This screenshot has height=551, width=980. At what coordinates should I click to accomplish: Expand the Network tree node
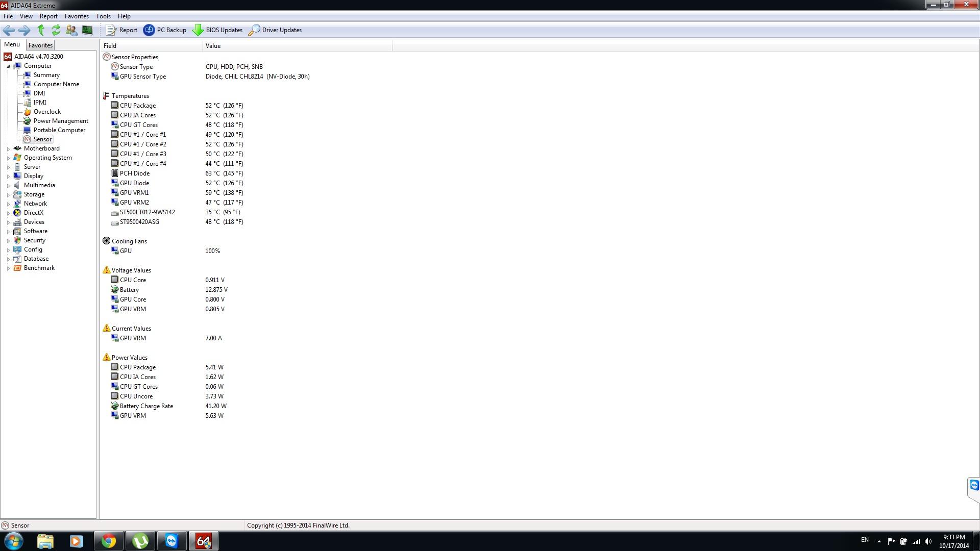[8, 204]
